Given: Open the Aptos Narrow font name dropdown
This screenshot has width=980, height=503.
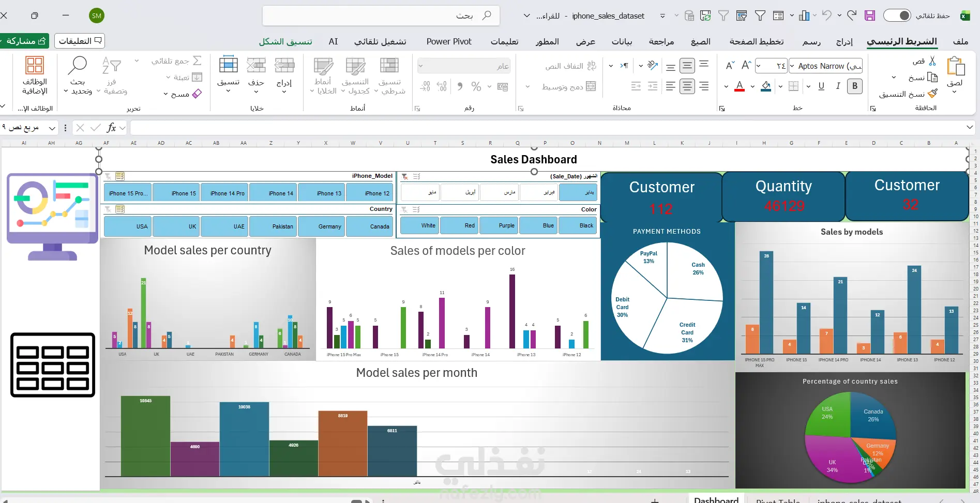Looking at the screenshot, I should (792, 66).
